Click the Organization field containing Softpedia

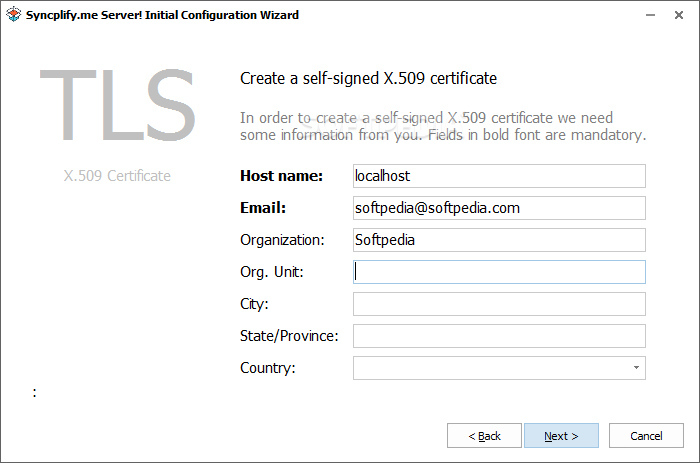[499, 240]
